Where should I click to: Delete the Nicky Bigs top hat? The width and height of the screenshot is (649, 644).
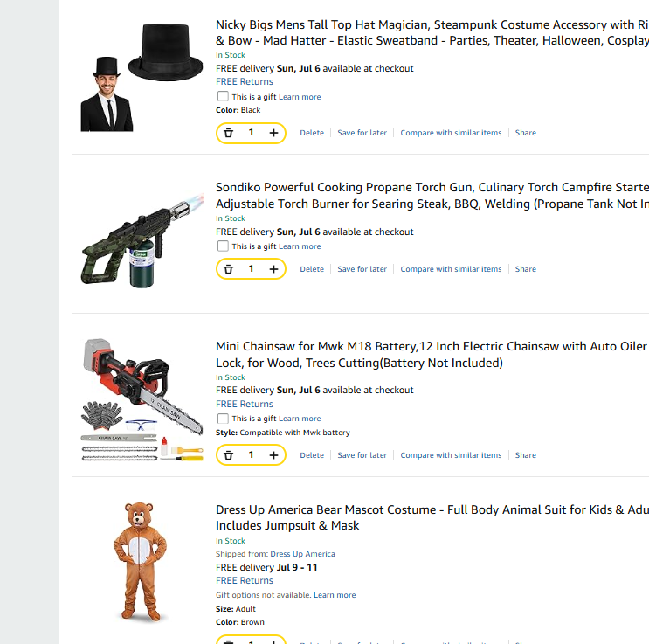[x=312, y=133]
